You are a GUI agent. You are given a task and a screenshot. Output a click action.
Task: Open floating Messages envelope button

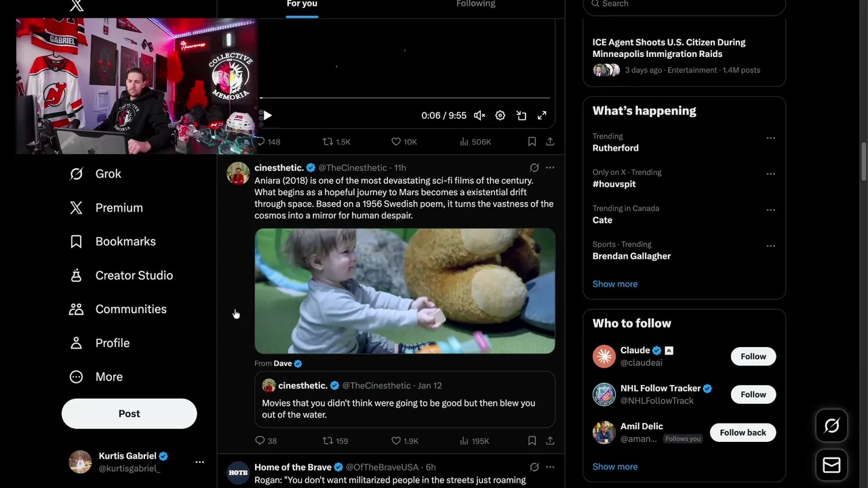coord(831,465)
